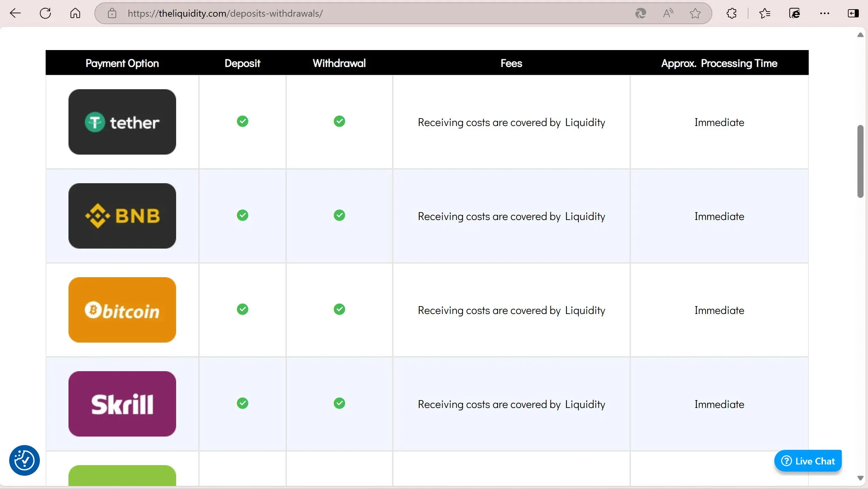This screenshot has width=868, height=489.
Task: Select the BNB row fees text
Action: click(x=511, y=217)
